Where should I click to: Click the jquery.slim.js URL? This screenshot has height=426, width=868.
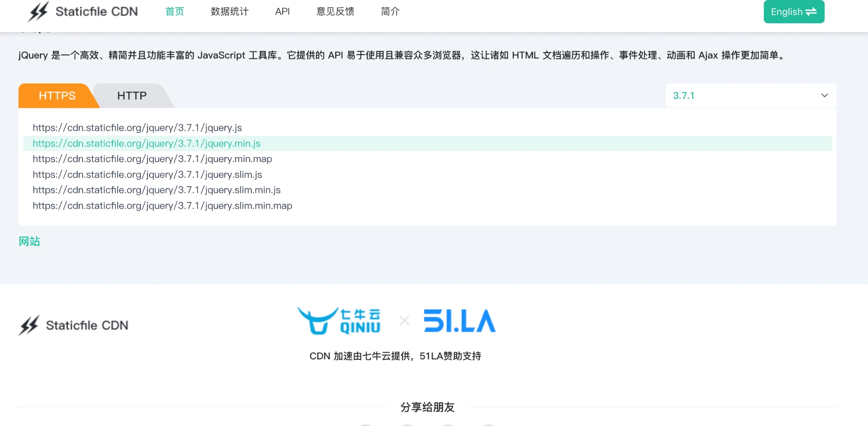147,174
